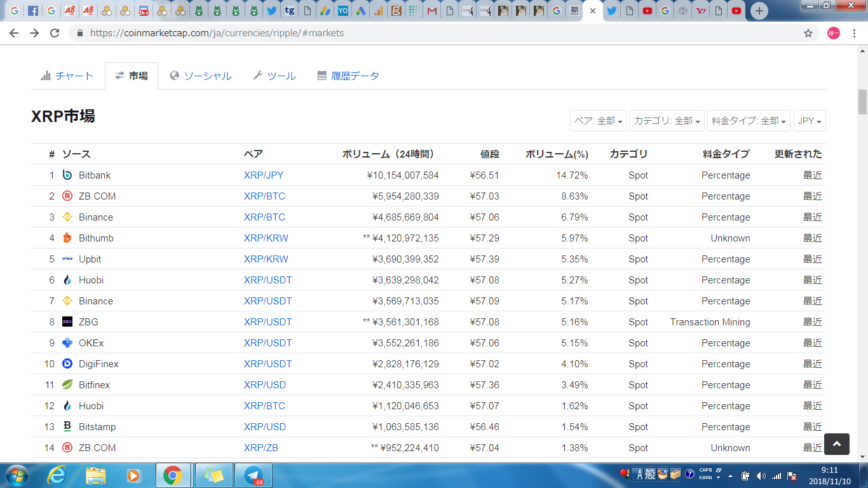
Task: Click the page vertical scrollbar thumb
Action: pos(862,102)
